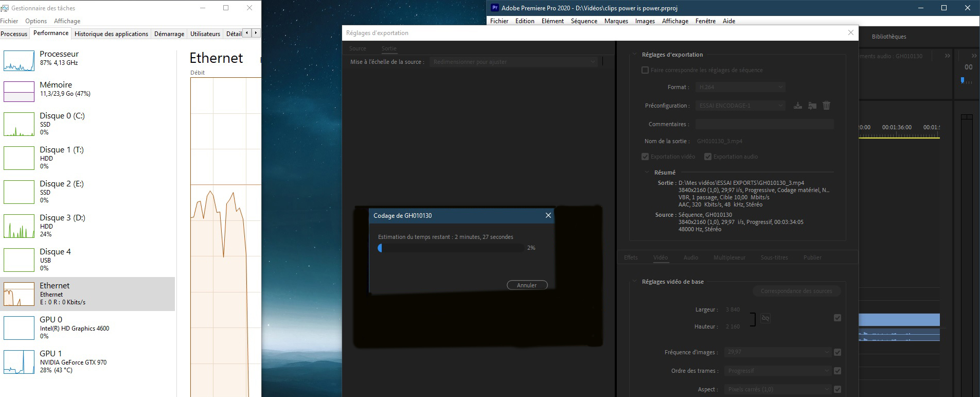Viewport: 980px width, 397px height.
Task: Click the Commentaires input field
Action: (764, 124)
